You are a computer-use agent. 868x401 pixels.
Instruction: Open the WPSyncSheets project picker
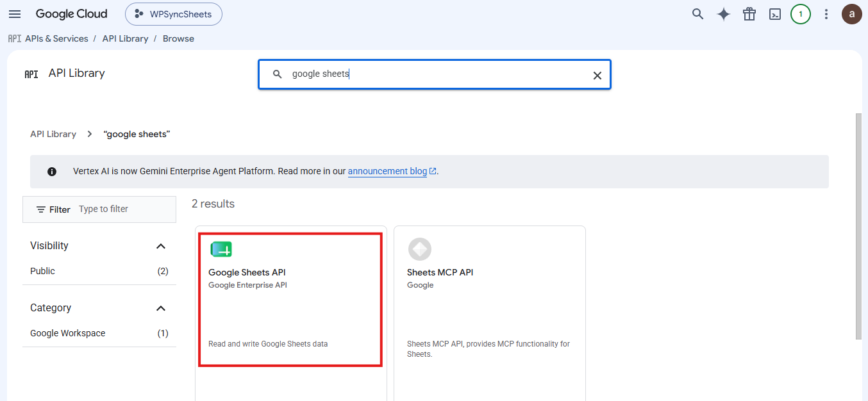[x=174, y=14]
